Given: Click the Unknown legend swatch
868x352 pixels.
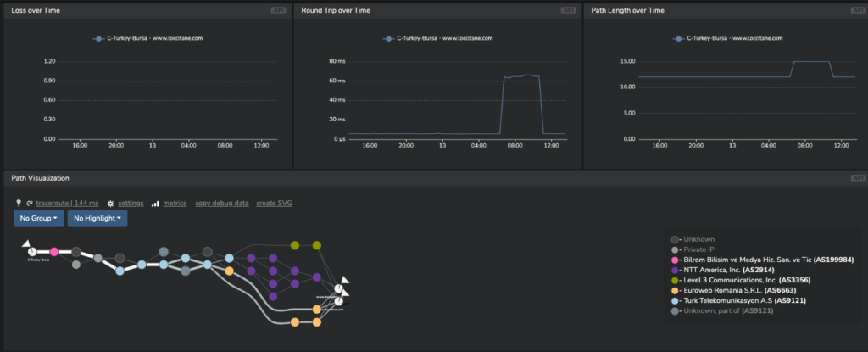Looking at the screenshot, I should (675, 239).
